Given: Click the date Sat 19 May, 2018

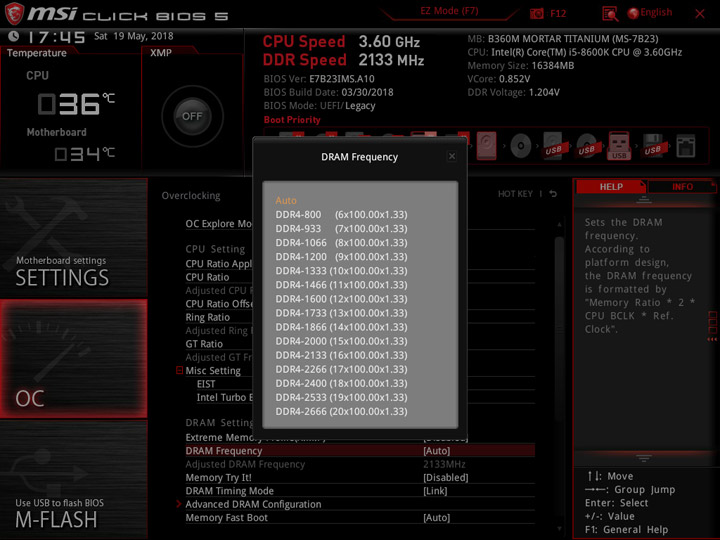Looking at the screenshot, I should (x=134, y=36).
